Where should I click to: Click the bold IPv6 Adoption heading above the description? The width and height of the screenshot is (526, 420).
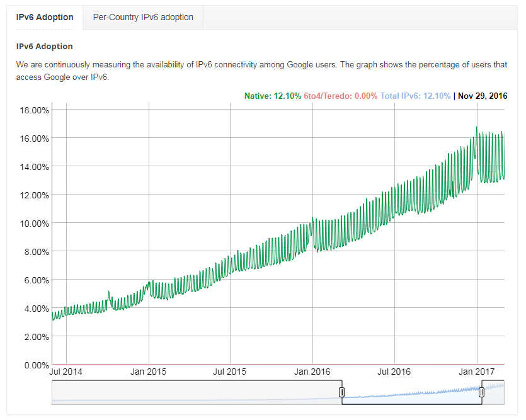click(x=45, y=47)
